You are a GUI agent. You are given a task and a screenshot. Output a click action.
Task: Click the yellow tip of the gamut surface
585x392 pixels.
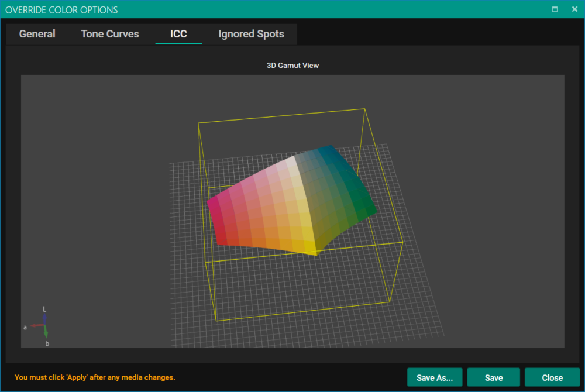pos(315,250)
